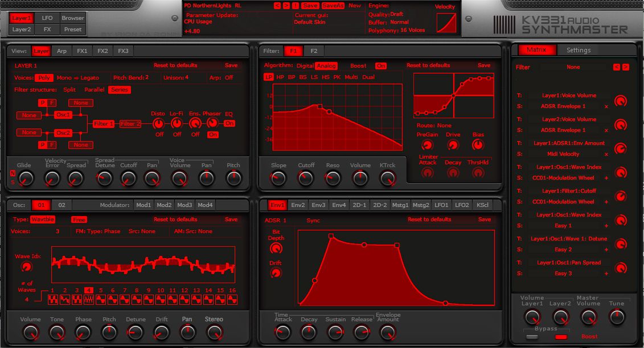The width and height of the screenshot is (644, 348).
Task: Select the HP filter type
Action: tap(280, 77)
